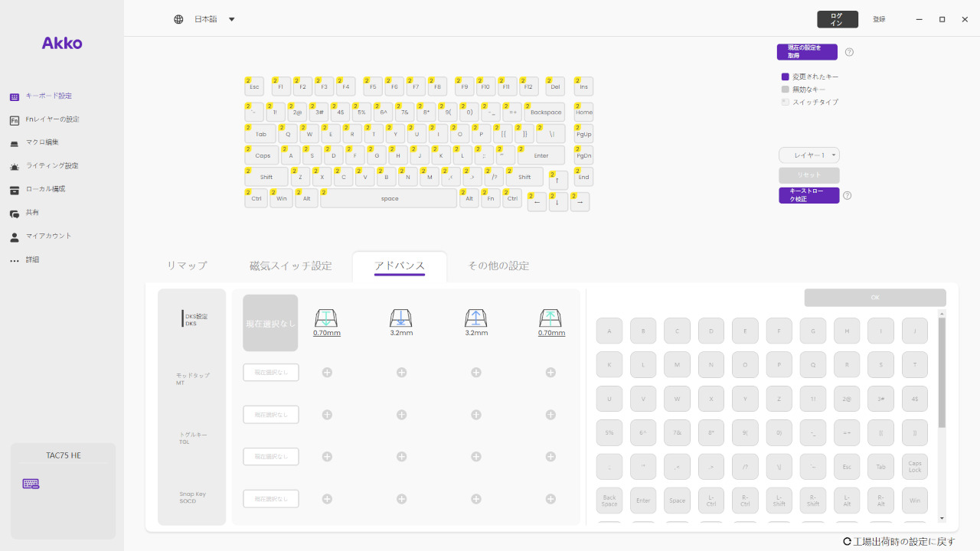Open the マイアカウント person icon
The height and width of the screenshot is (551, 980).
(15, 237)
